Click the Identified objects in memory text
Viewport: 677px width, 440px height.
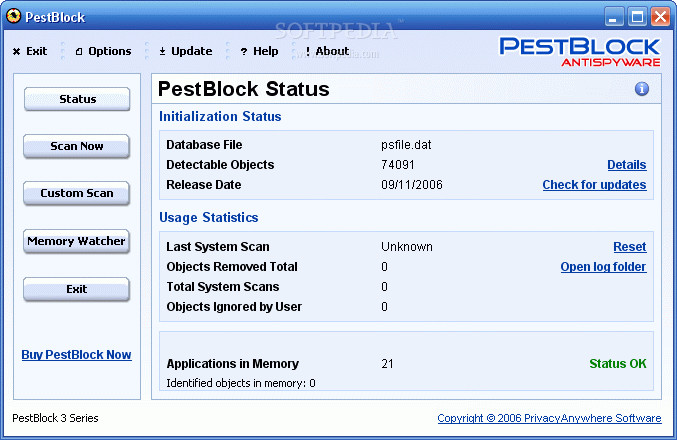pyautogui.click(x=240, y=383)
